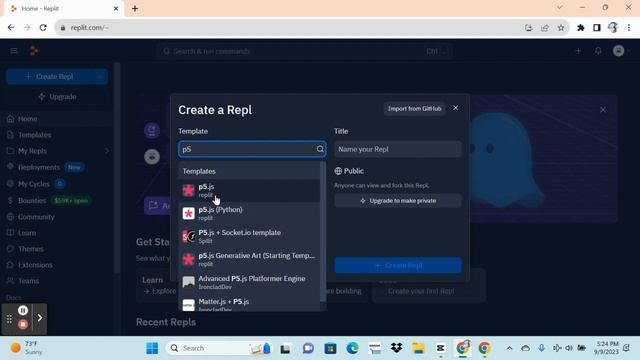Open the tab search dropdown chevron
This screenshot has height=360, width=640.
point(560,7)
